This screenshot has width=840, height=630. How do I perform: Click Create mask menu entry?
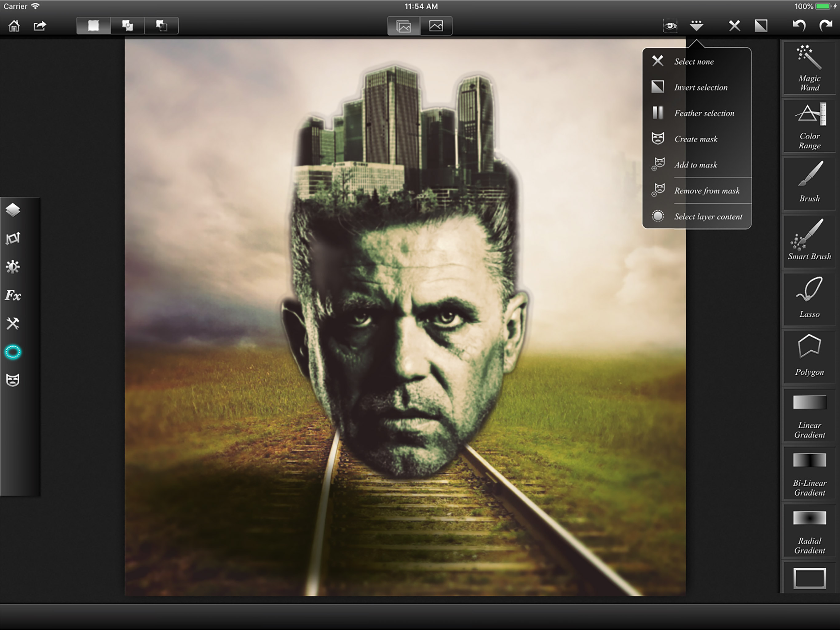696,139
